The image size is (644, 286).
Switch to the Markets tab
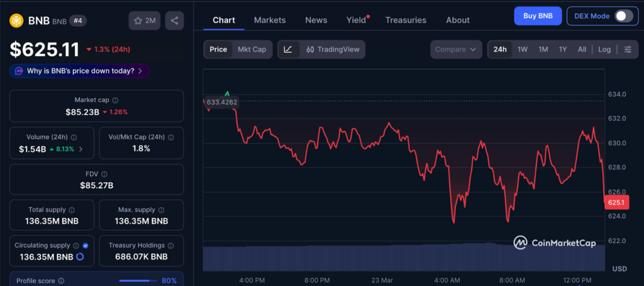(270, 20)
